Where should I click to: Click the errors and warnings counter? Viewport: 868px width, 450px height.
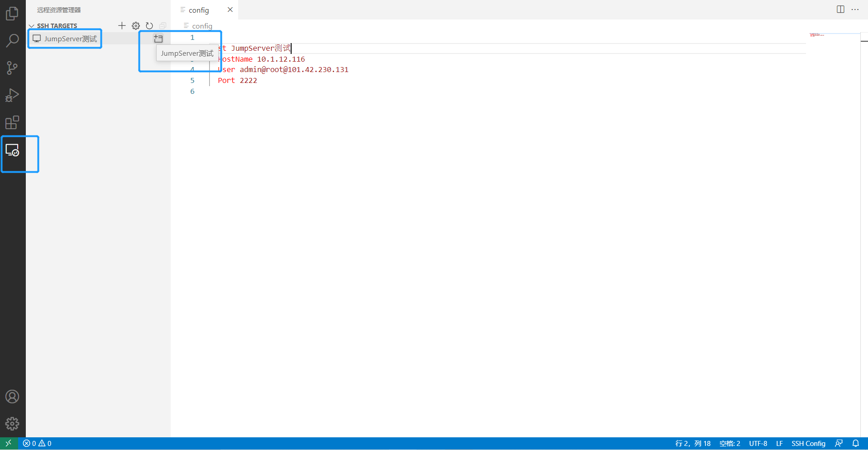(37, 443)
